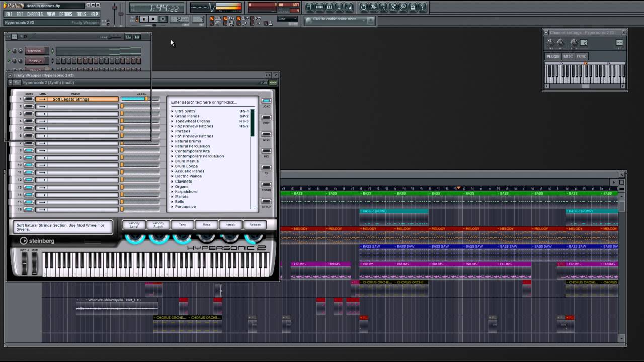Viewport: 644px width, 362px height.
Task: Pause playback with the pause button
Action: click(x=144, y=19)
